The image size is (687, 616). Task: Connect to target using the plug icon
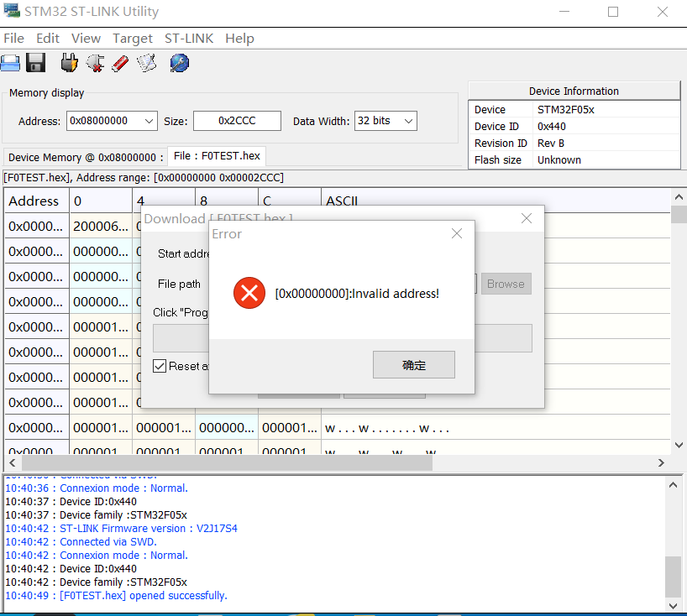click(x=69, y=63)
